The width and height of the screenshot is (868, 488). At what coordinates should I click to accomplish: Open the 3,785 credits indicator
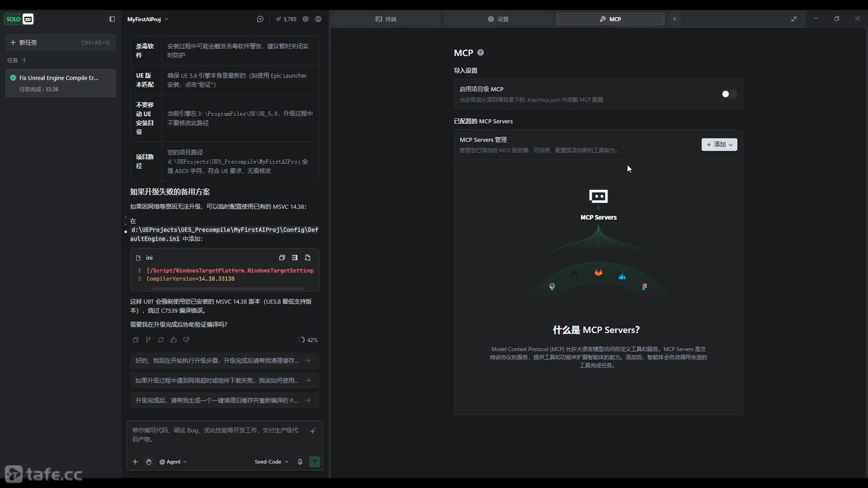(x=286, y=19)
